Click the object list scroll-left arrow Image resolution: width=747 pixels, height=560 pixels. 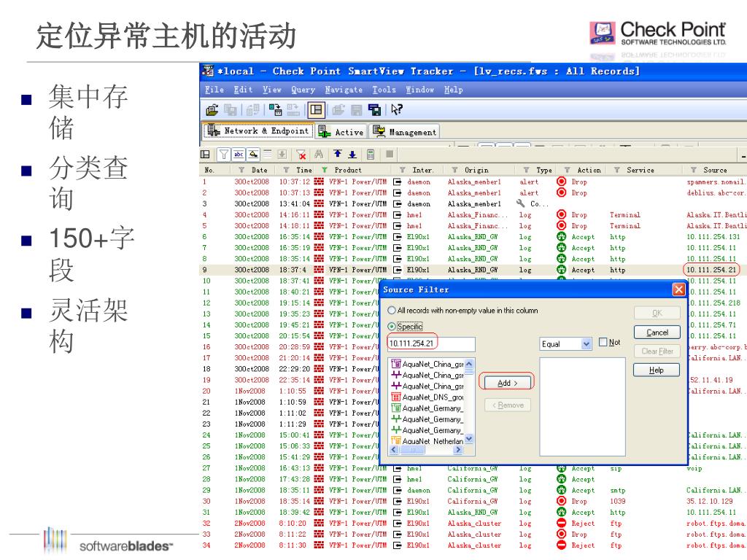click(x=394, y=449)
